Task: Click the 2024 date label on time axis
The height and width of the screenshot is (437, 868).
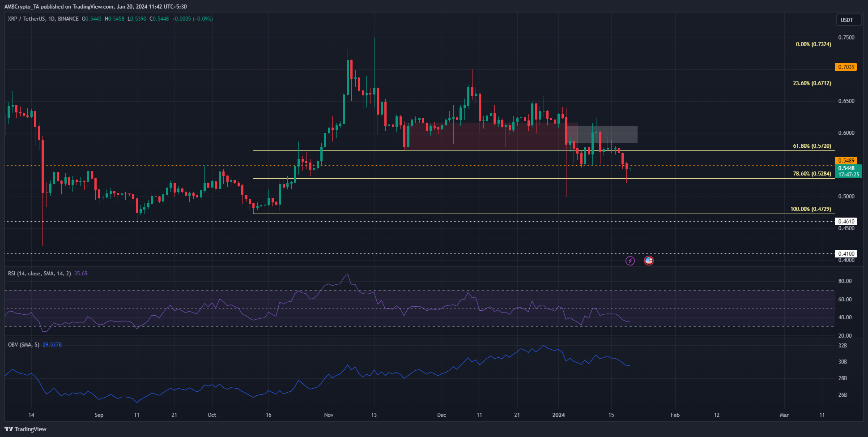Action: (x=558, y=415)
